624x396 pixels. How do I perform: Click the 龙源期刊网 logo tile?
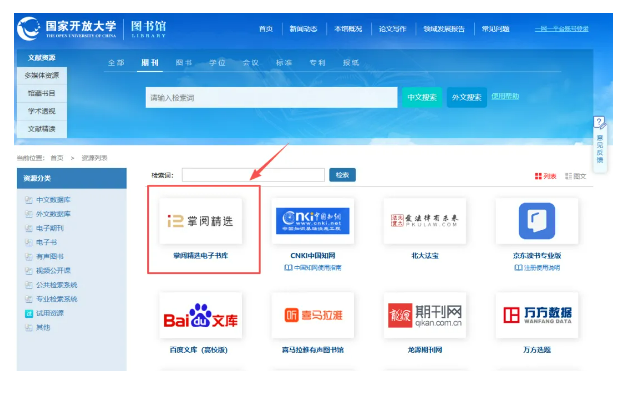425,316
